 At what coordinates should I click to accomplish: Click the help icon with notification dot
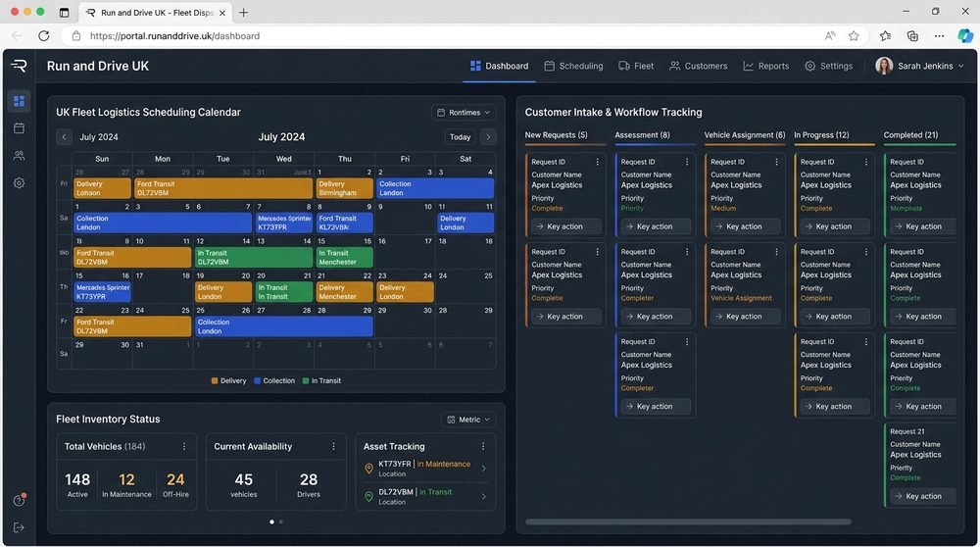click(20, 500)
